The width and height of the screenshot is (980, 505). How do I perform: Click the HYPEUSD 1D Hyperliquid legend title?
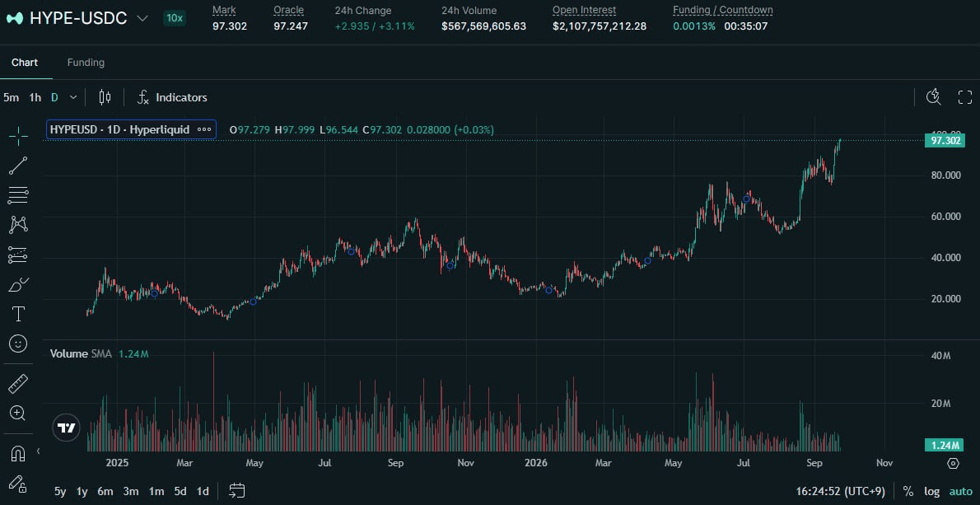click(119, 129)
